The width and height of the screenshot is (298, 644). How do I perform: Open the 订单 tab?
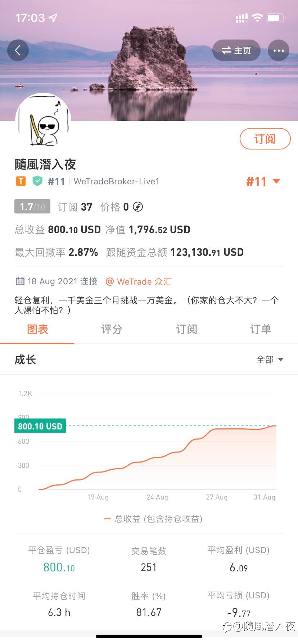[261, 330]
